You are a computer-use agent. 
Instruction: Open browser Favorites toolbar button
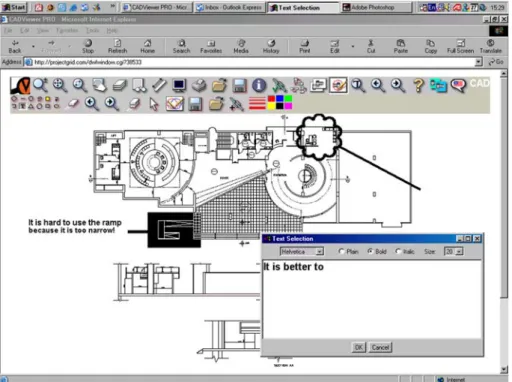(x=211, y=47)
